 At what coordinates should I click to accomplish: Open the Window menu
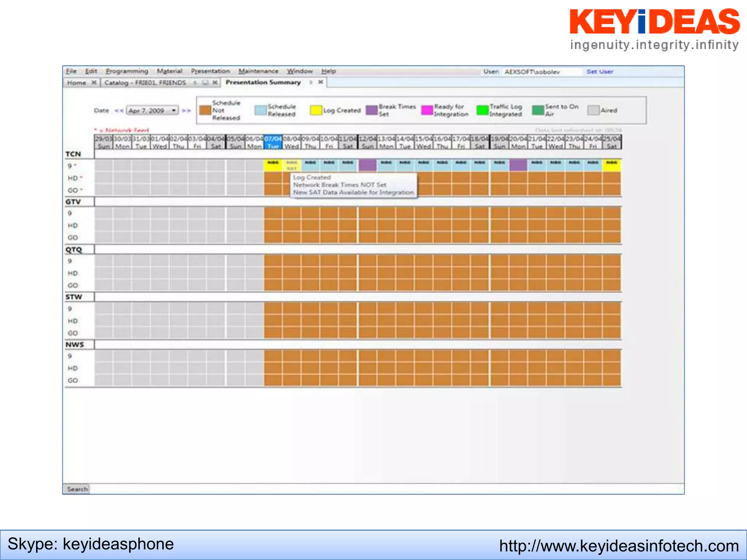(300, 71)
